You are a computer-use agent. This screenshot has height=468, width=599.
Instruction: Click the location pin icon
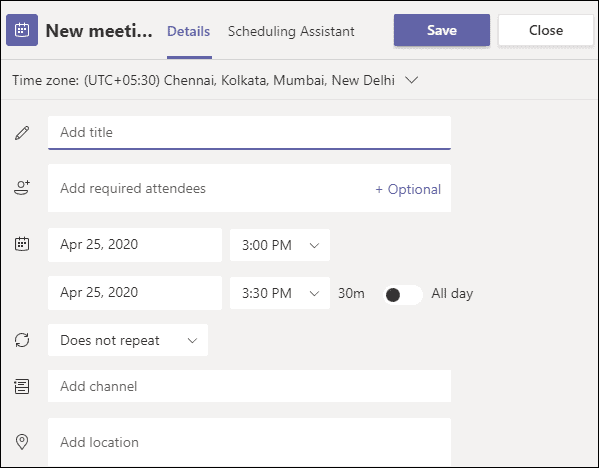click(22, 442)
